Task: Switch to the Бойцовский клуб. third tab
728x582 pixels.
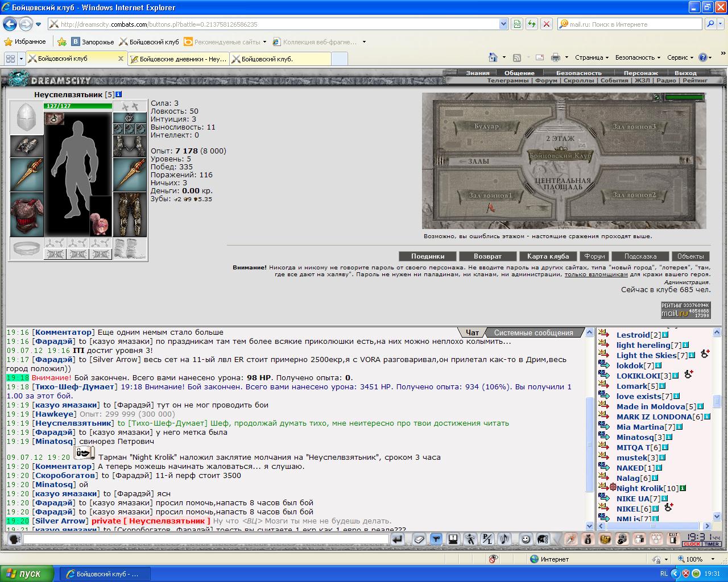Action: tap(280, 59)
